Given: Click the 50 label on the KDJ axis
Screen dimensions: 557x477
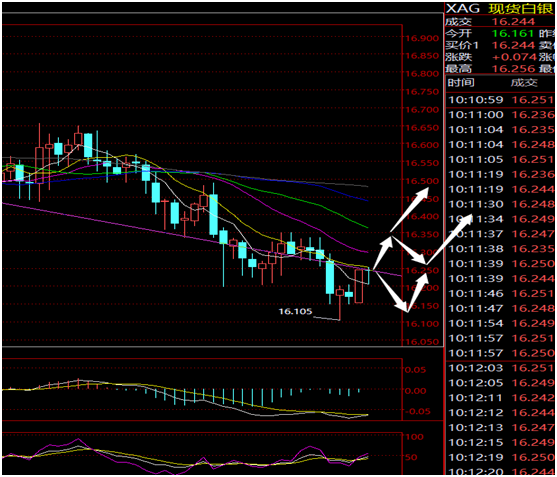Looking at the screenshot, I should pyautogui.click(x=411, y=457).
